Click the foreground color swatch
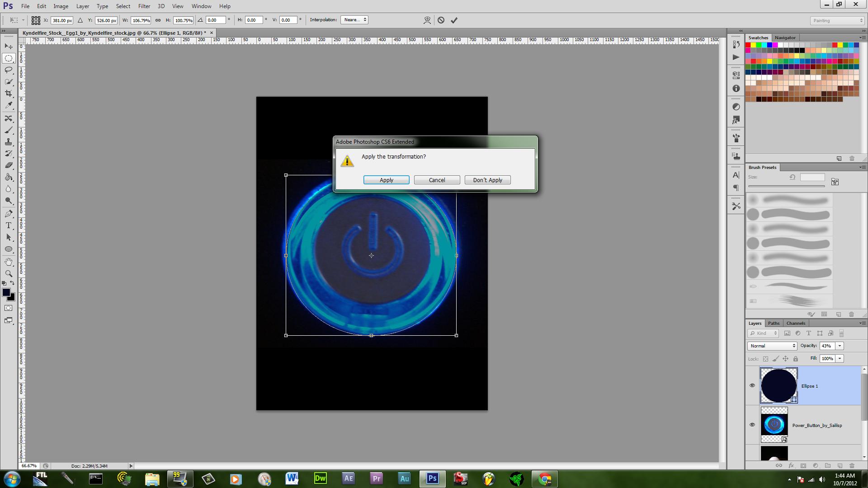 [x=6, y=293]
